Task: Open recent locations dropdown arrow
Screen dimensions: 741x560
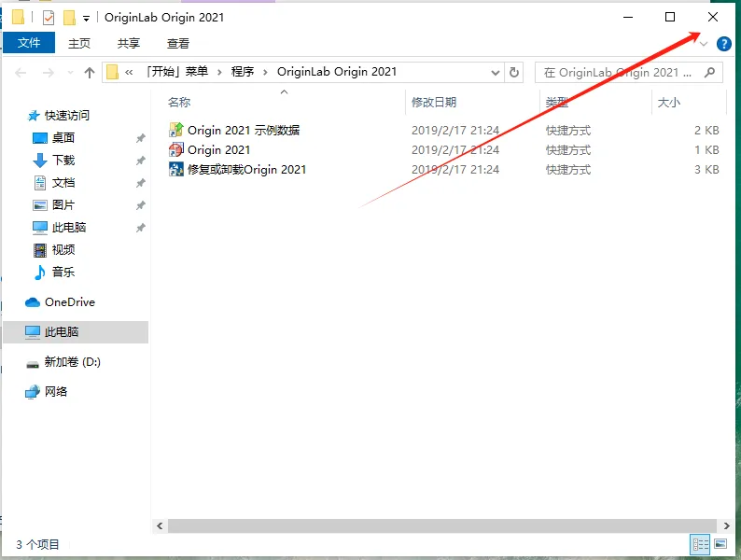Action: pyautogui.click(x=70, y=72)
